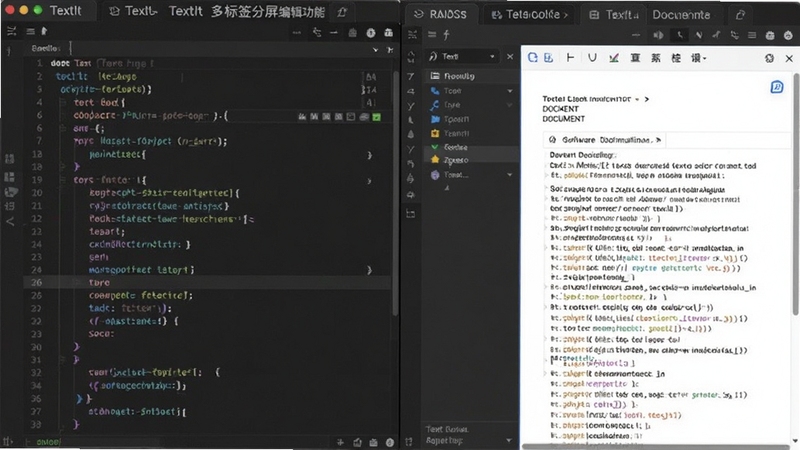Open last dropdown icon in document toolbar
The image size is (800, 450).
click(x=698, y=58)
